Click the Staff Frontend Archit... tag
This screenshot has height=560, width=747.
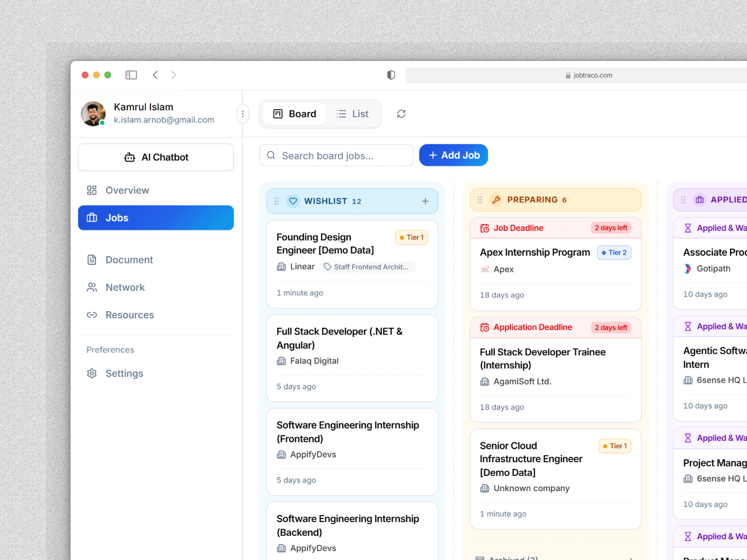coord(368,267)
